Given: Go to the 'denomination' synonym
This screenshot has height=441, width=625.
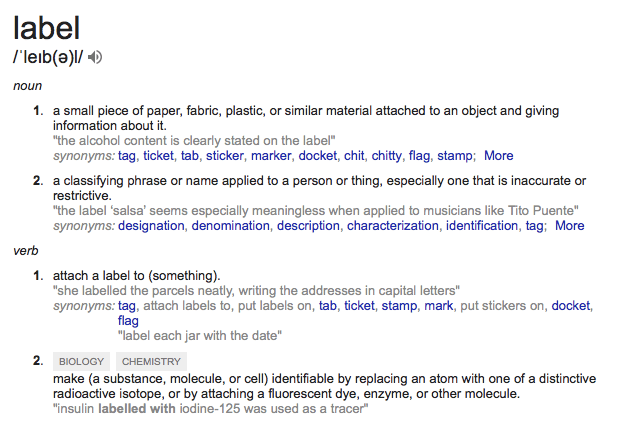Looking at the screenshot, I should [230, 225].
